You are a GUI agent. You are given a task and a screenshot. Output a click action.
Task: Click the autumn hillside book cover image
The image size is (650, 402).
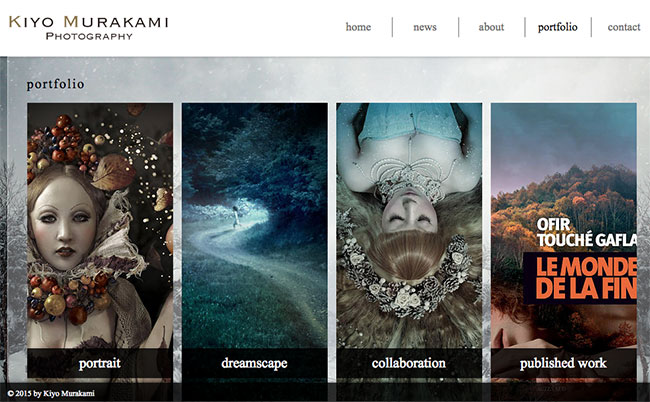[563, 225]
